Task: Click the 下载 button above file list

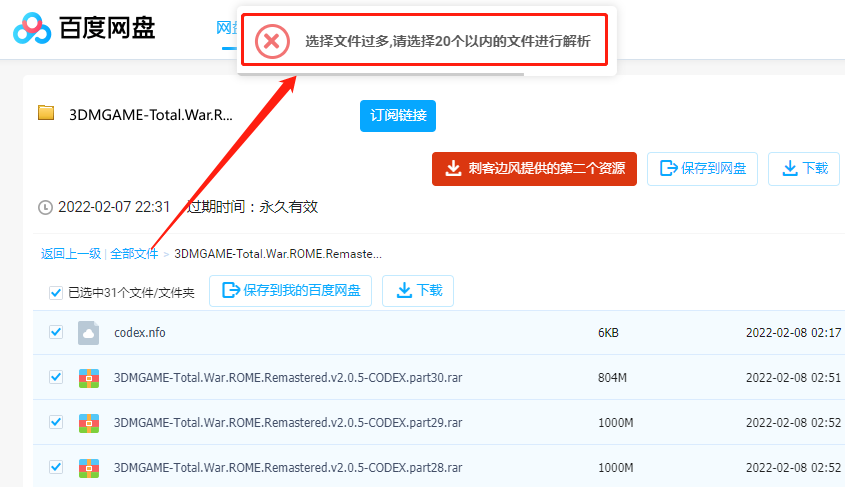Action: 418,291
